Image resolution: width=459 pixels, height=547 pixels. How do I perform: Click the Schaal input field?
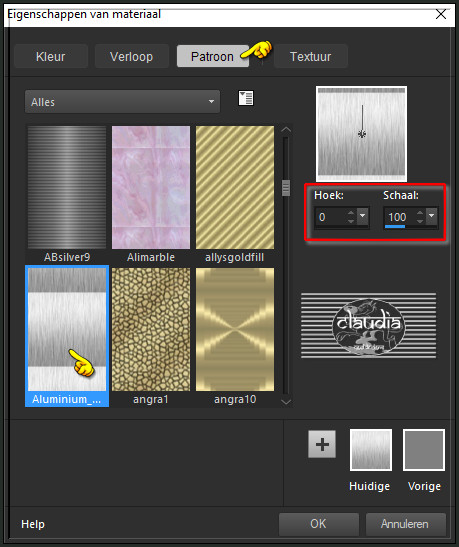tap(400, 217)
